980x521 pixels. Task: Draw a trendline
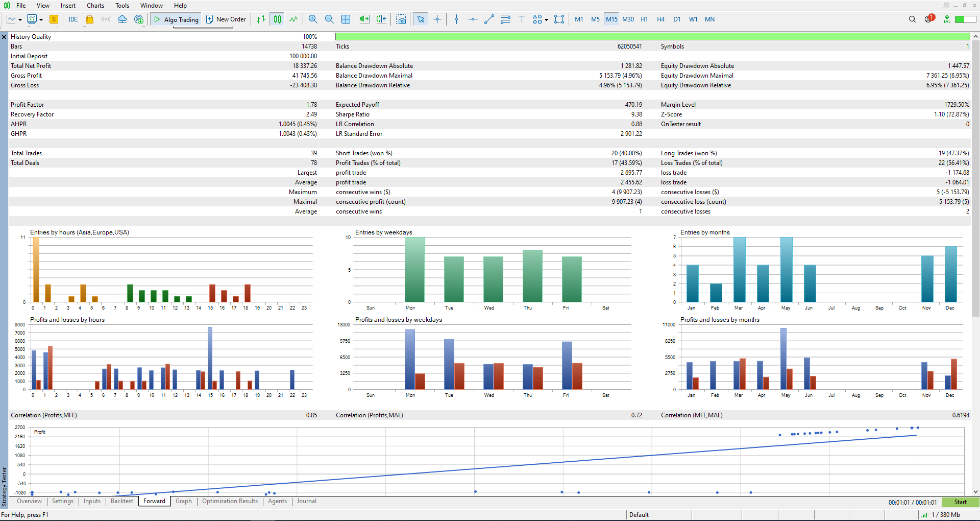pyautogui.click(x=489, y=19)
